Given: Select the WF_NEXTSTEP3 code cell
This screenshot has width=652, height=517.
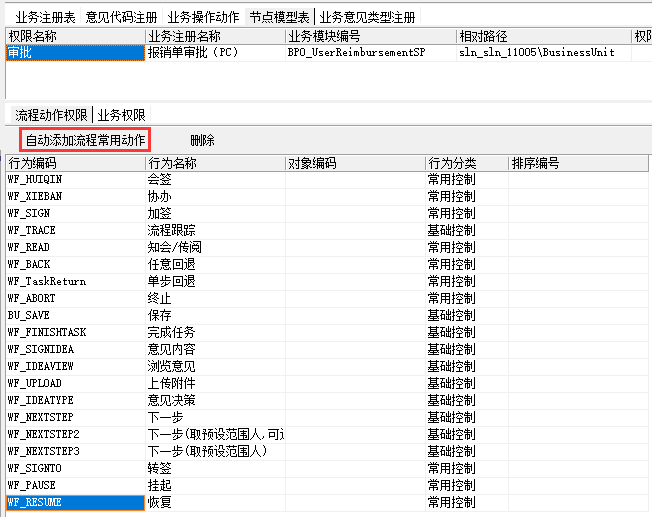Looking at the screenshot, I should click(75, 451).
